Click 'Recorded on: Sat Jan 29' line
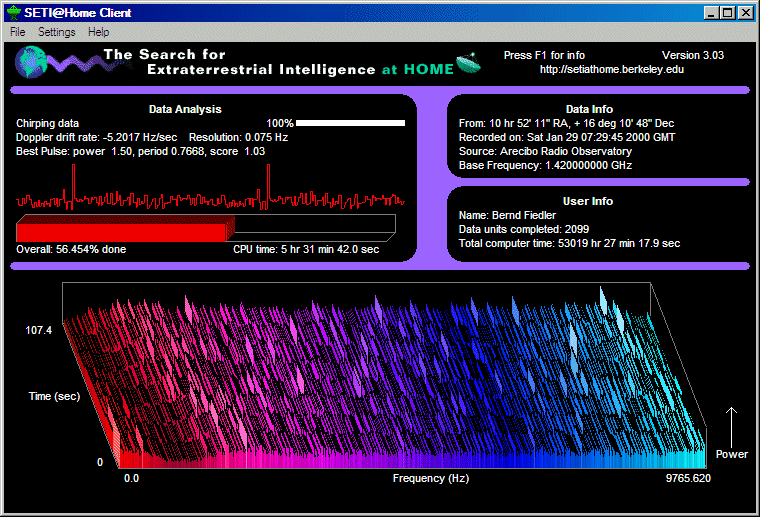The image size is (760, 517). coord(567,138)
